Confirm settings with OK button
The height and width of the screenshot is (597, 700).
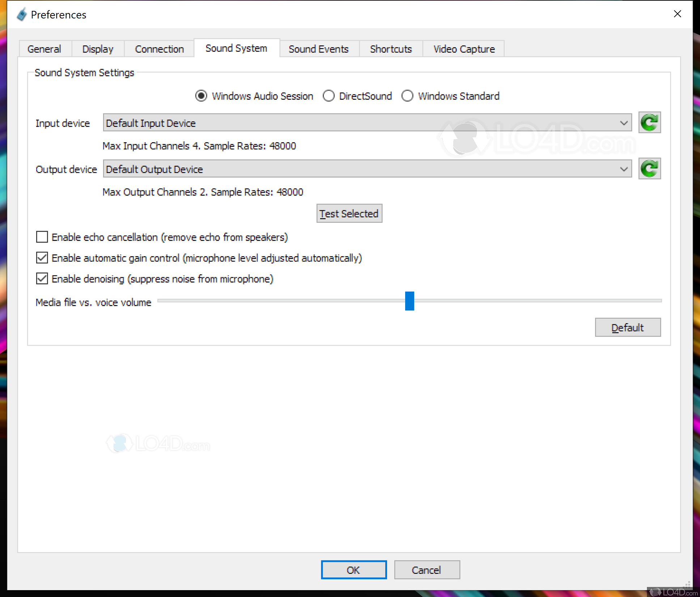[353, 570]
